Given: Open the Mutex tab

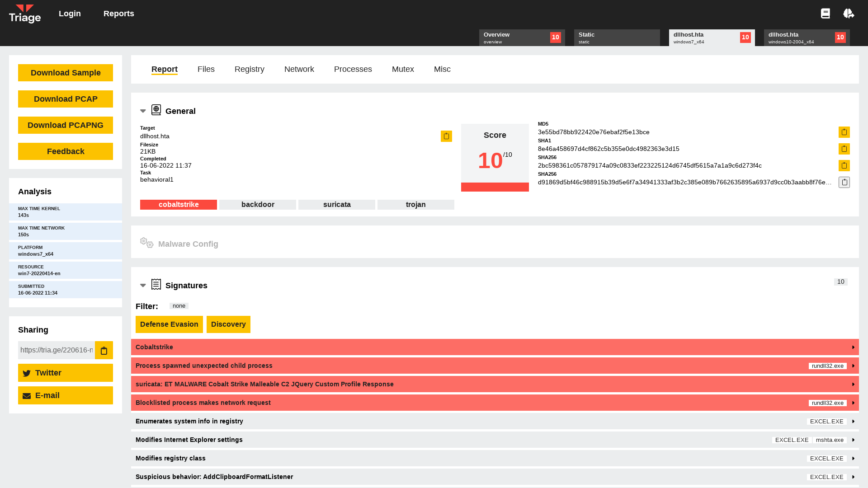Looking at the screenshot, I should coord(403,69).
